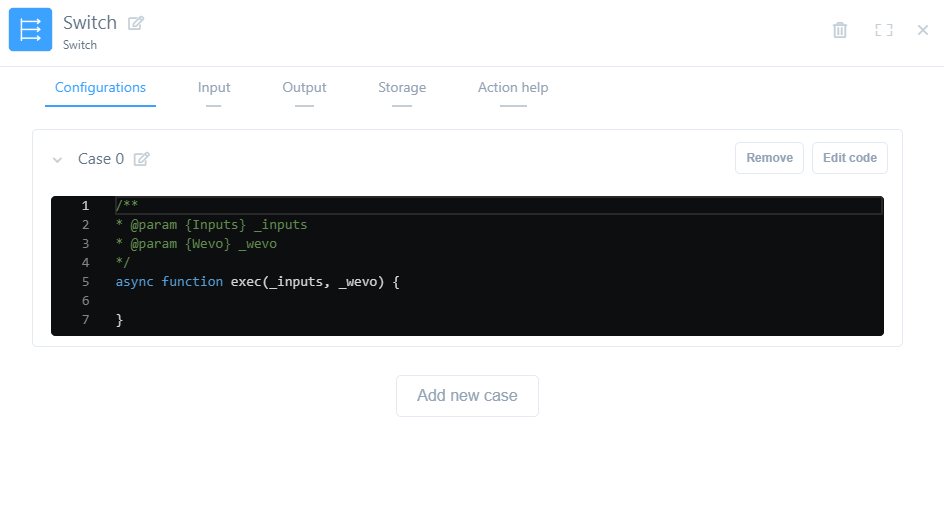View the Action help tab
Screen dimensions: 944x510
tap(513, 88)
